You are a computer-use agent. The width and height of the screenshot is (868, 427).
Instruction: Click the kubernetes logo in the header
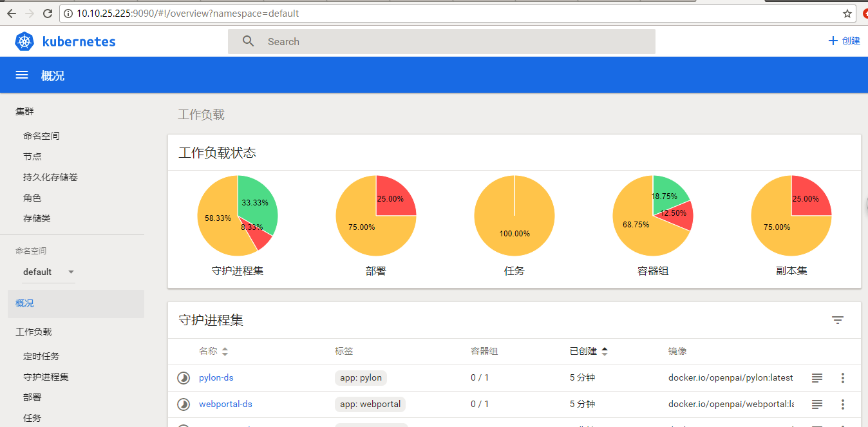coord(24,41)
